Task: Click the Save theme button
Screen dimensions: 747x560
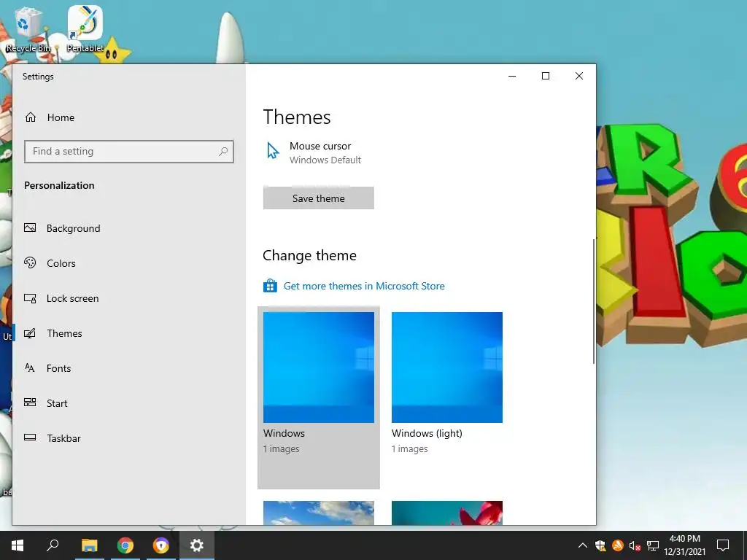Action: (318, 198)
